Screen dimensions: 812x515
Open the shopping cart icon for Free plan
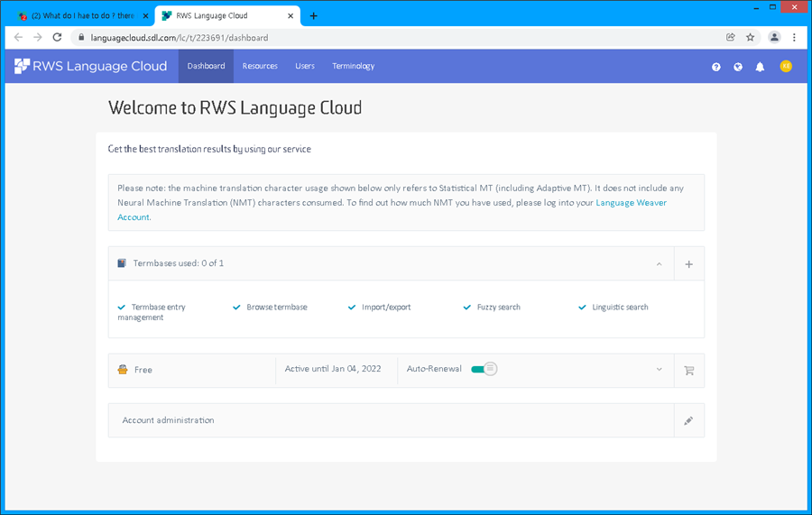point(688,371)
